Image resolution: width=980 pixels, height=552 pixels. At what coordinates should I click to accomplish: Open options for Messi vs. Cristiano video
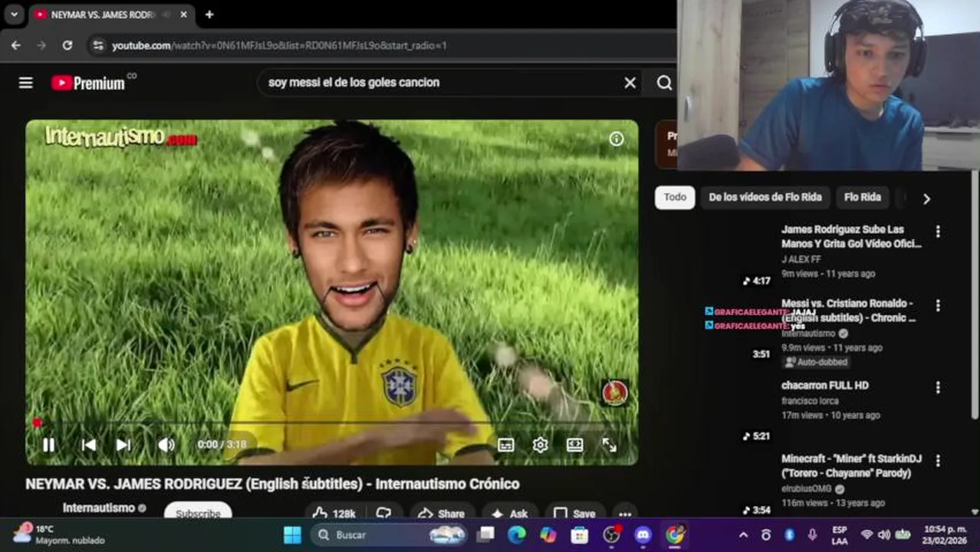[x=938, y=305]
